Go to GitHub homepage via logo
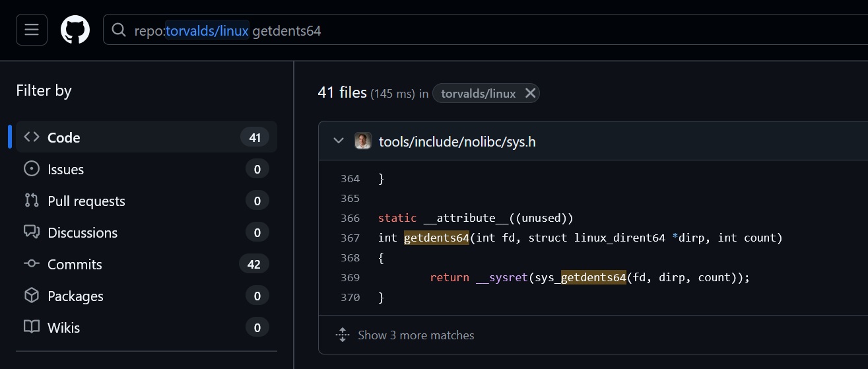 coord(75,30)
